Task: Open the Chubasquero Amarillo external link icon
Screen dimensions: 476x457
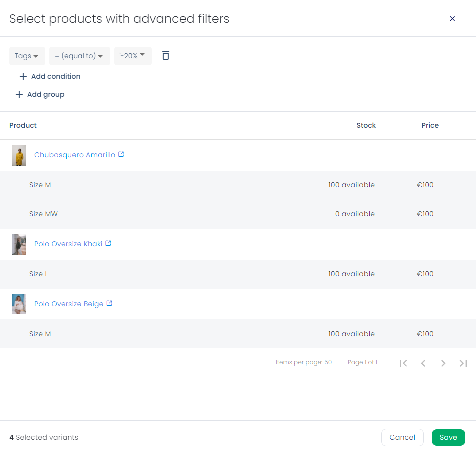Action: point(121,154)
